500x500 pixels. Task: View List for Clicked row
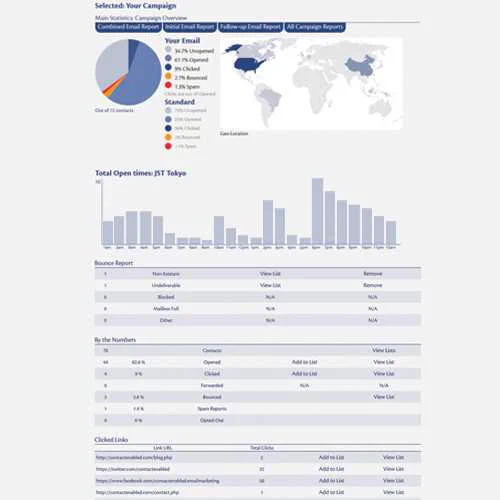(384, 374)
